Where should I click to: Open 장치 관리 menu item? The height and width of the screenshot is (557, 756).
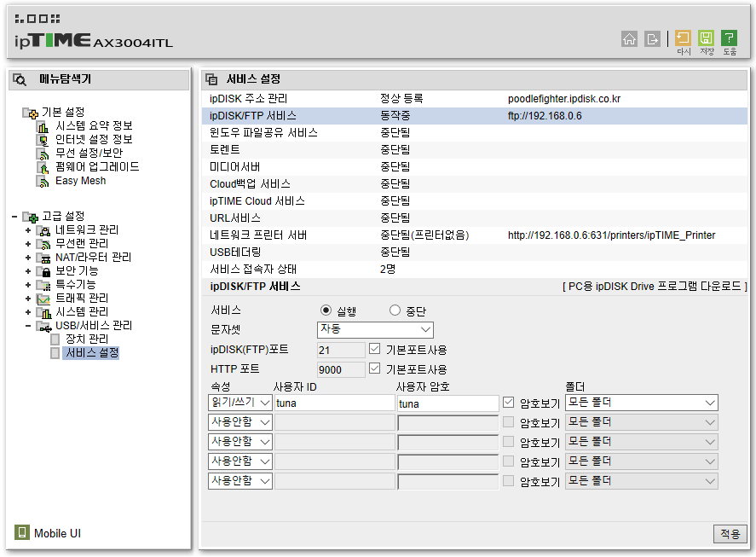click(x=86, y=339)
